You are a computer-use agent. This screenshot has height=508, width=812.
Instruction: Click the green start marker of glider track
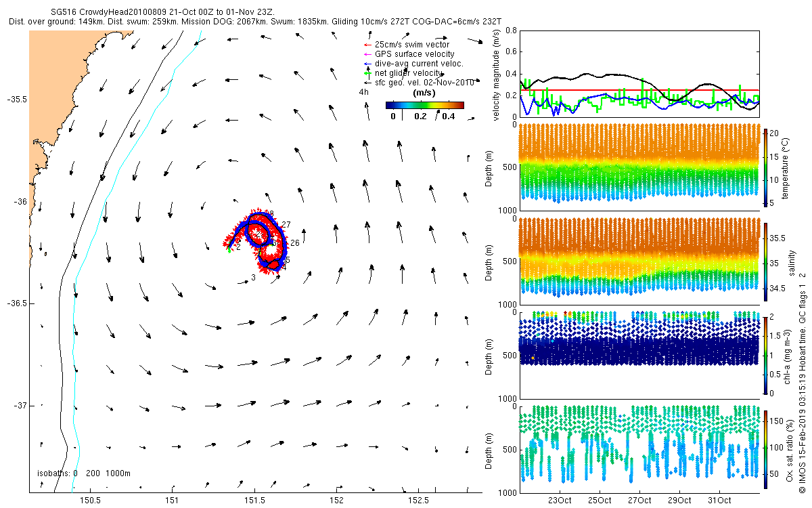click(229, 250)
